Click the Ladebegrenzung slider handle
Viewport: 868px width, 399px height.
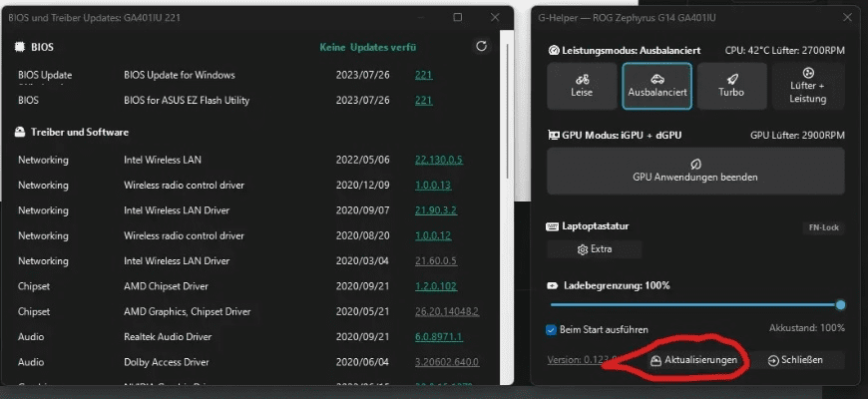pos(840,305)
